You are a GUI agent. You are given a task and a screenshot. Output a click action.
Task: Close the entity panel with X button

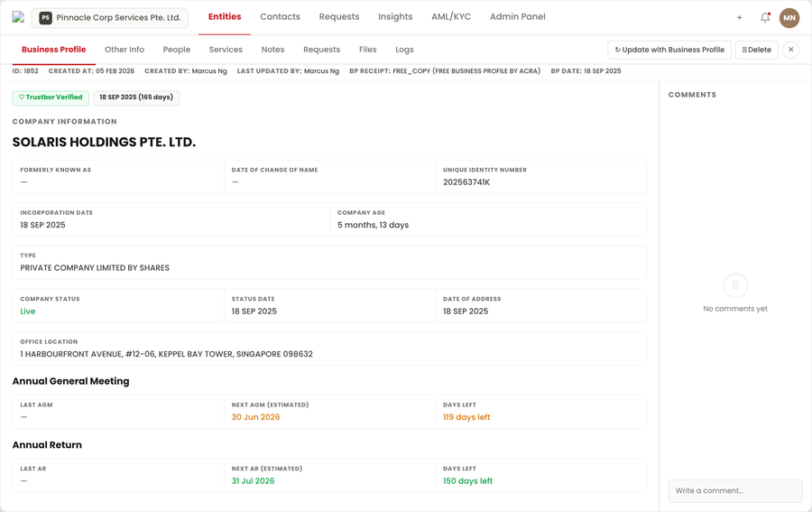coord(790,50)
